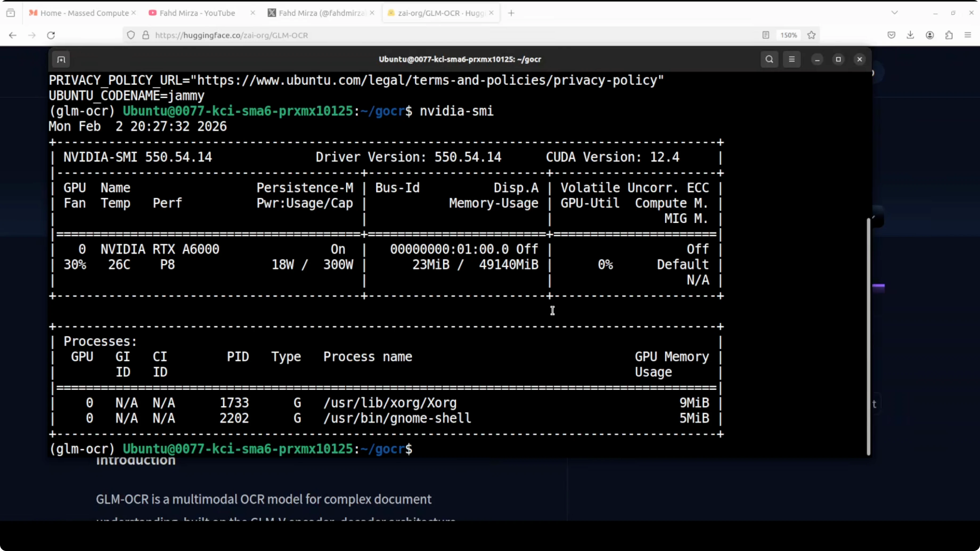Click the new terminal tab icon

pyautogui.click(x=61, y=59)
